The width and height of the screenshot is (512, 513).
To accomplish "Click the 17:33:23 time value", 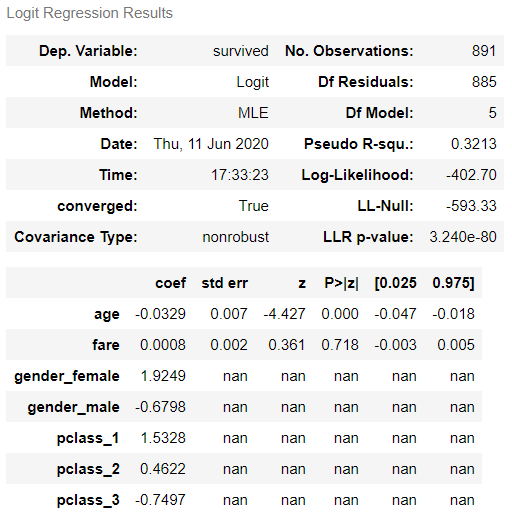I will [x=240, y=175].
